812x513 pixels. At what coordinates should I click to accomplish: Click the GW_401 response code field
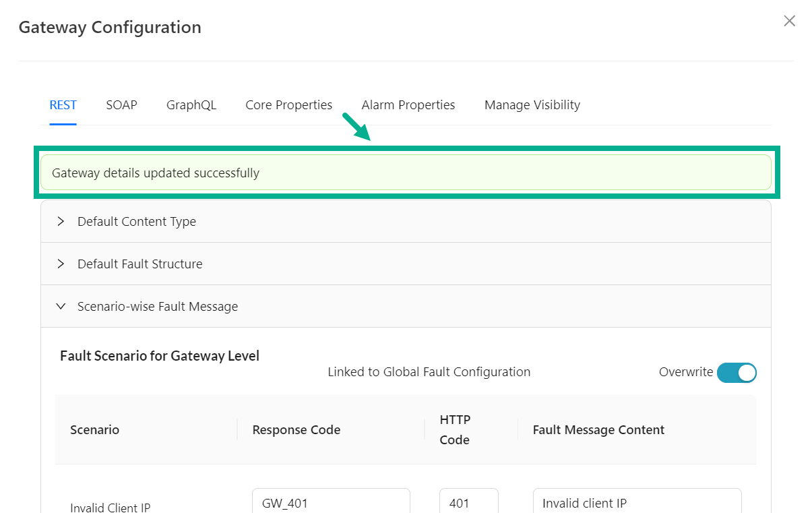tap(331, 502)
